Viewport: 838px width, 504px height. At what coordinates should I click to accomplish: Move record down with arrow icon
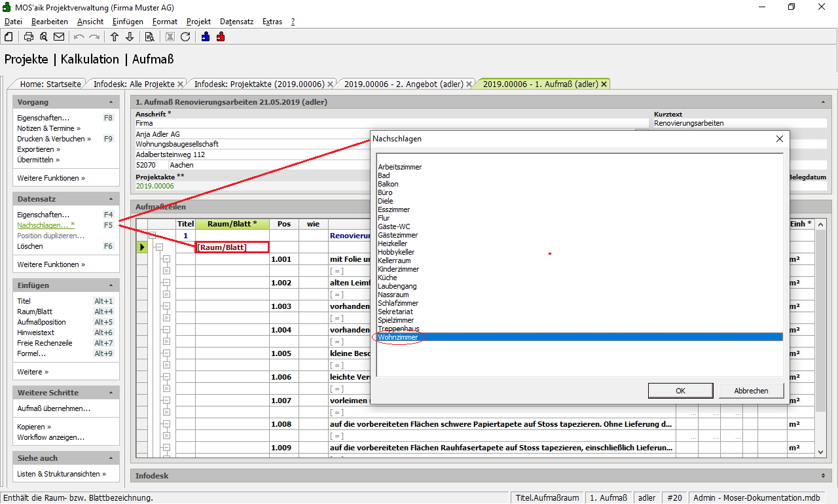[x=130, y=37]
